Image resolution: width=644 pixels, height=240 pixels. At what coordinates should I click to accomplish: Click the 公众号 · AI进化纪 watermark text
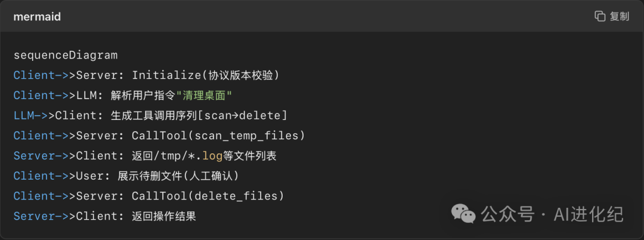pos(552,214)
